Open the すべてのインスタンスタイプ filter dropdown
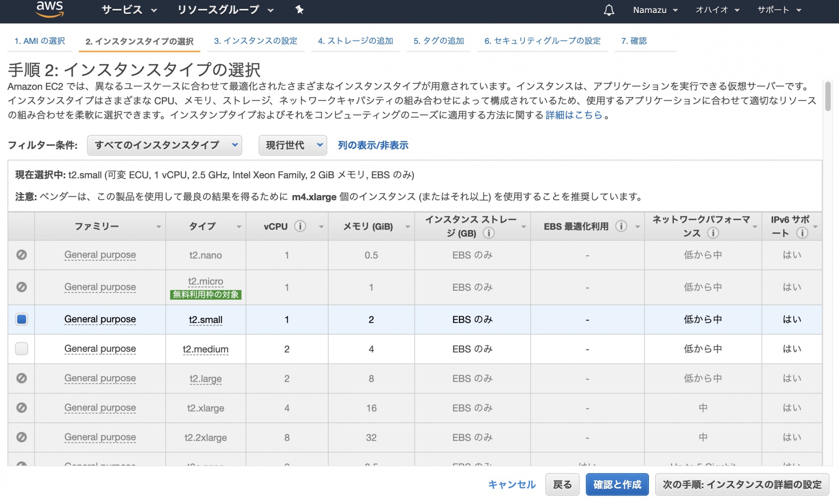839x504 pixels. (x=164, y=145)
